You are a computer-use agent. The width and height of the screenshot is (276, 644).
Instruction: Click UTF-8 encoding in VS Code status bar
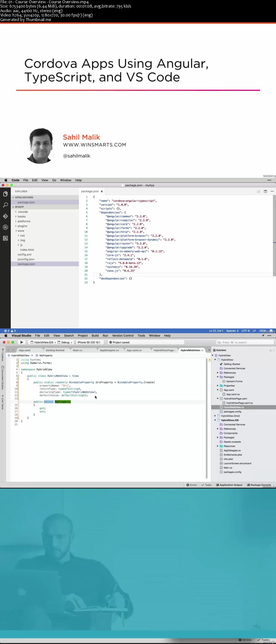(x=246, y=331)
